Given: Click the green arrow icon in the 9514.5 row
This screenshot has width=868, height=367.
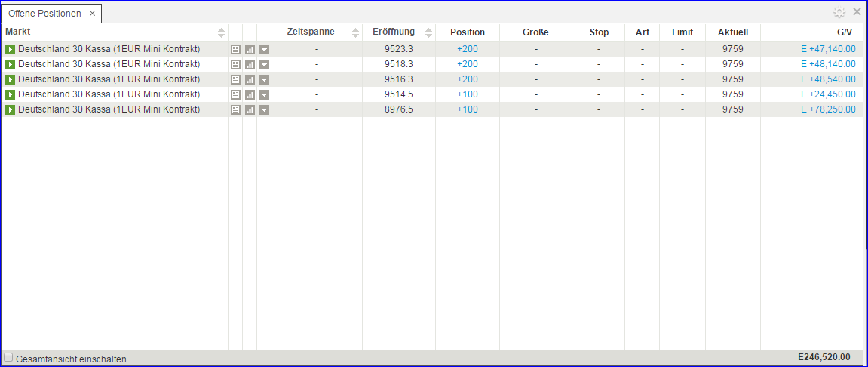Looking at the screenshot, I should pyautogui.click(x=10, y=94).
